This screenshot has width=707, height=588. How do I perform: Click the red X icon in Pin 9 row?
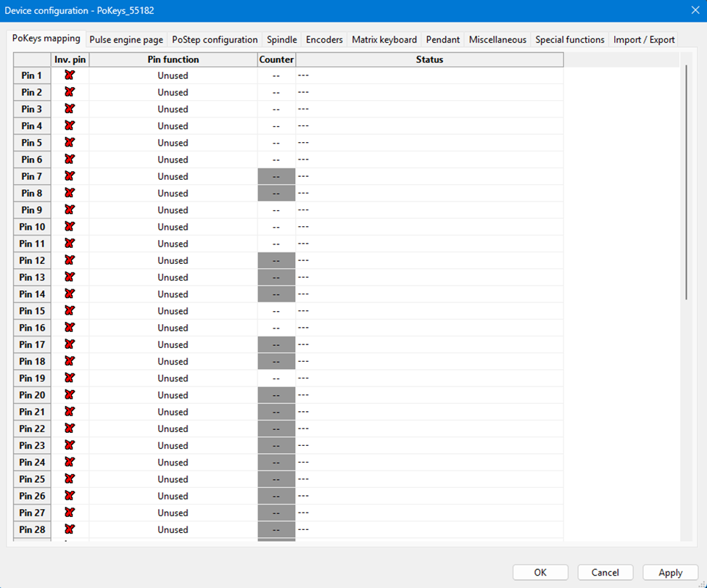pyautogui.click(x=70, y=210)
